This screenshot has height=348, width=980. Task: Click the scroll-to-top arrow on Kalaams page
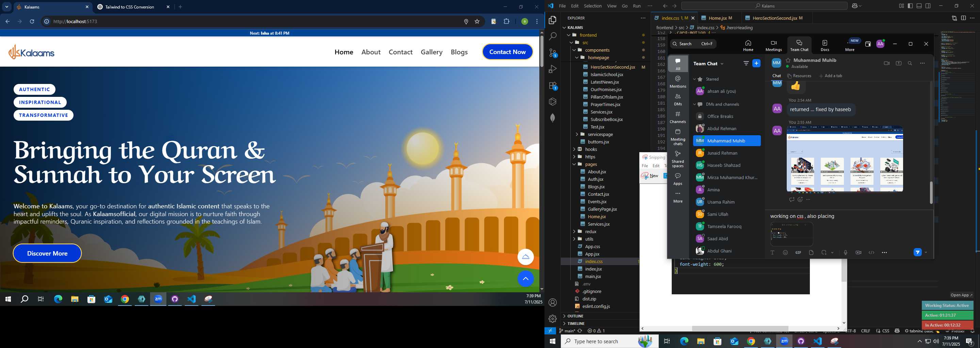pos(525,279)
